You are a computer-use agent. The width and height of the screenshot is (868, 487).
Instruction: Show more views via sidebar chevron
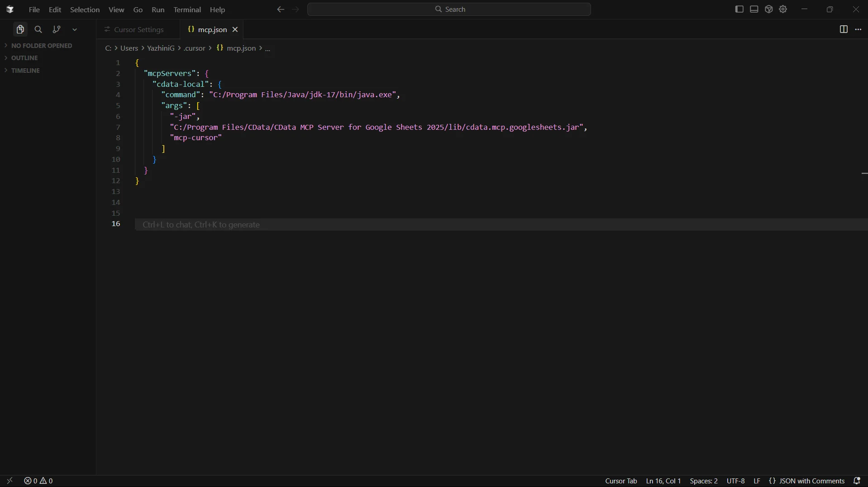tap(75, 29)
